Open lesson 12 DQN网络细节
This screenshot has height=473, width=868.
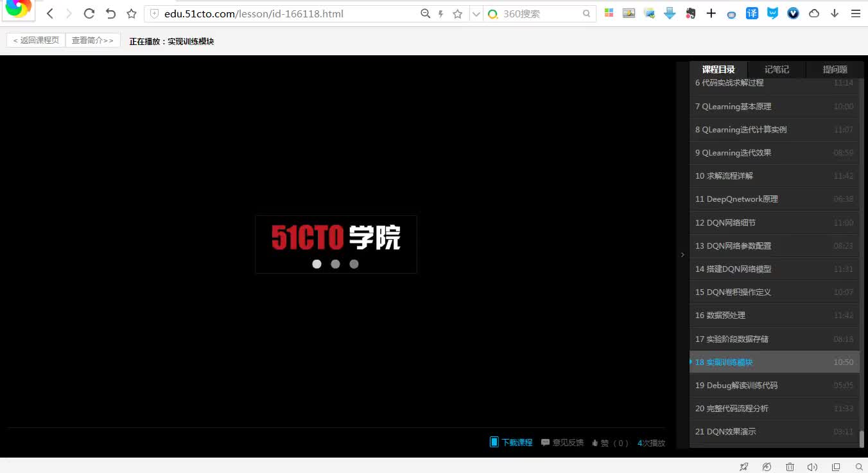point(774,223)
